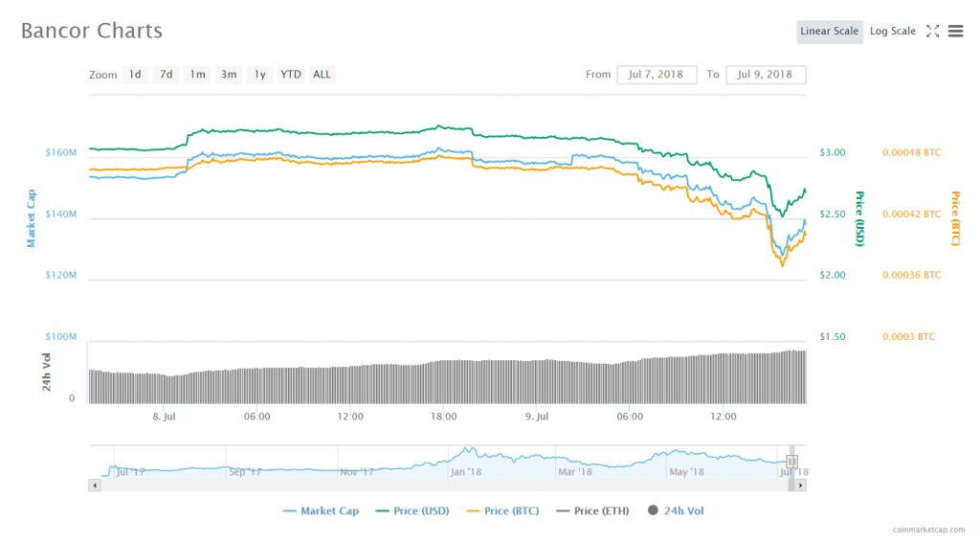Toggle Price (ETH) series in legend
980x543 pixels.
click(592, 511)
